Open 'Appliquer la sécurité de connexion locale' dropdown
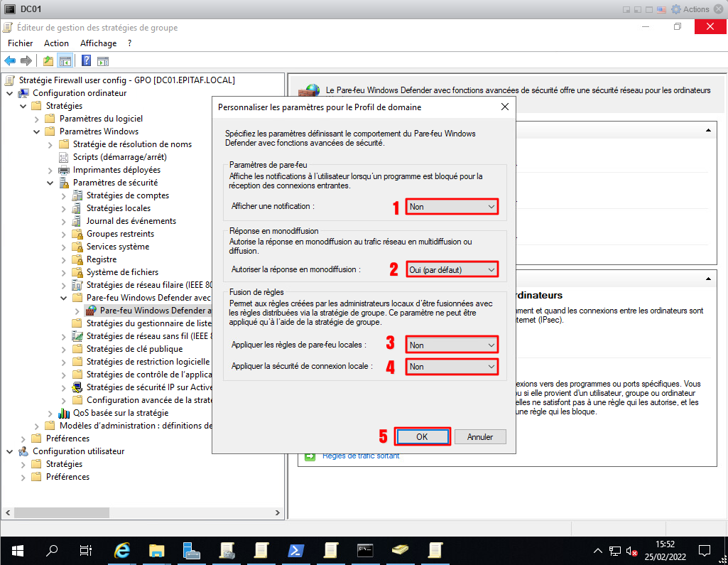The width and height of the screenshot is (728, 565). point(452,366)
